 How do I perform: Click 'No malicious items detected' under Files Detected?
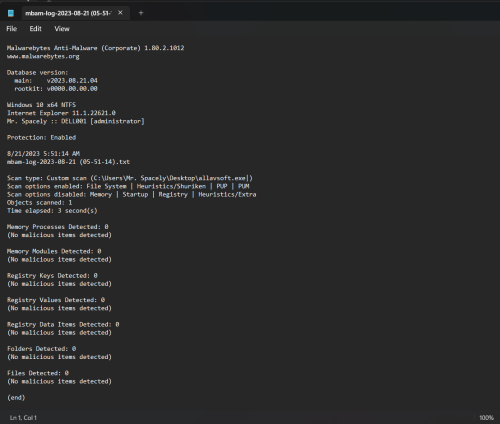(x=59, y=381)
